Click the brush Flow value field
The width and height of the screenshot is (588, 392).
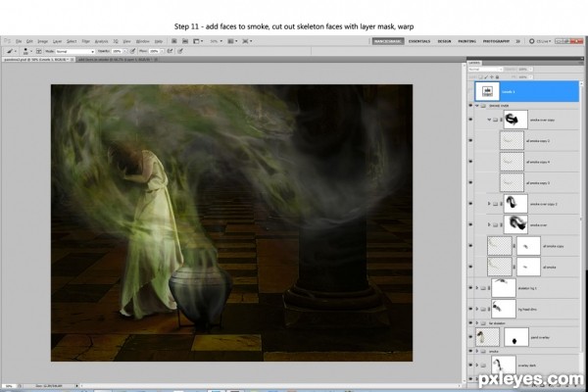[154, 51]
